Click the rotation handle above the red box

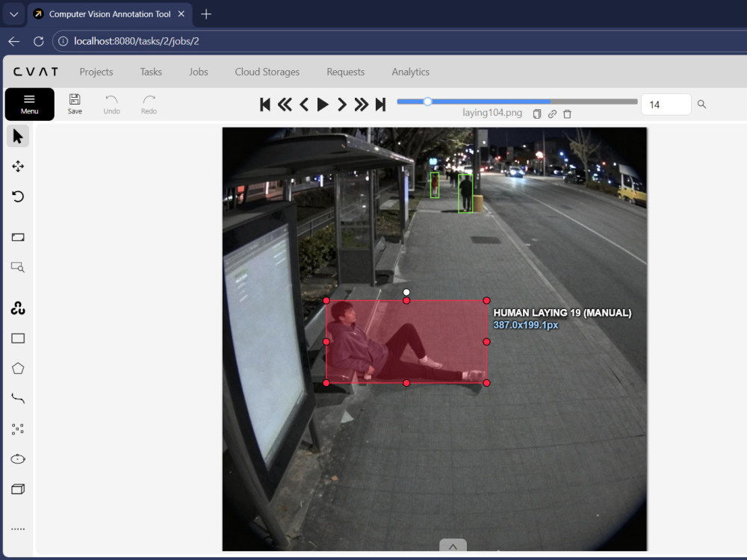click(406, 293)
